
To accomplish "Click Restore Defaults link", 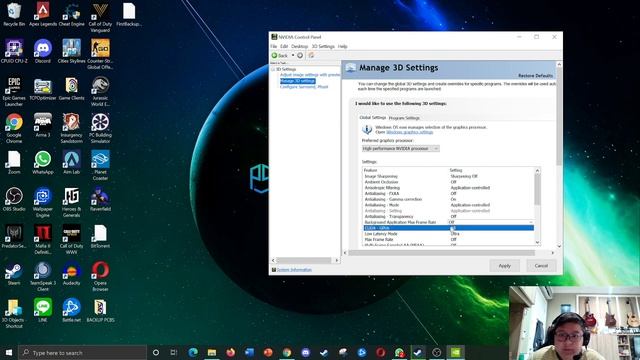I will pos(536,76).
